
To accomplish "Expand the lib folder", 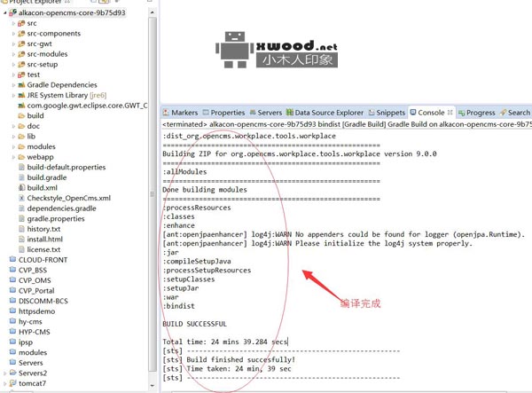I will tap(13, 137).
